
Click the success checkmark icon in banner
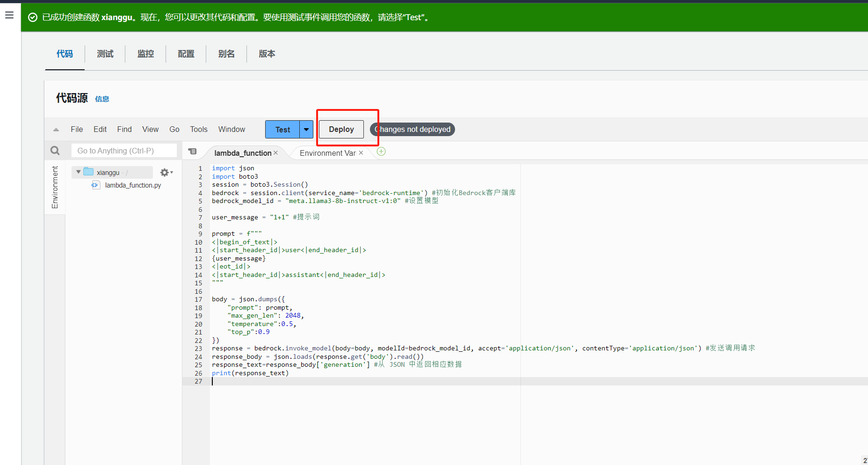tap(33, 17)
